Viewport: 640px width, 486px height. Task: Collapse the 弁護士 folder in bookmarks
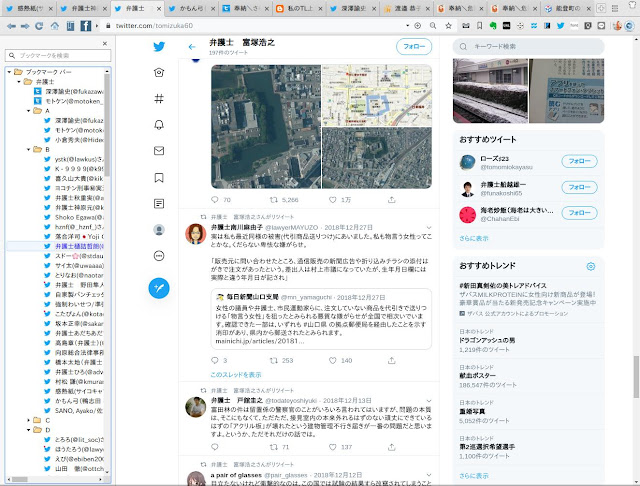click(19, 82)
